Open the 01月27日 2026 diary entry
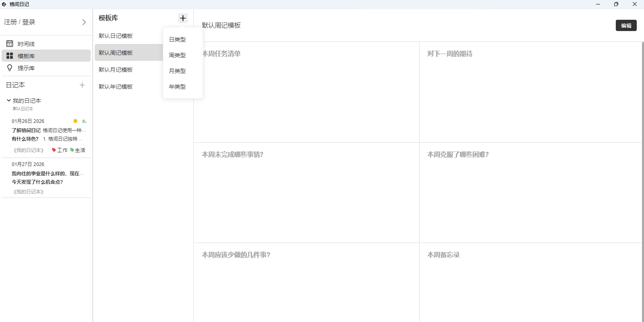Viewport: 644px width, 322px height. coord(46,177)
